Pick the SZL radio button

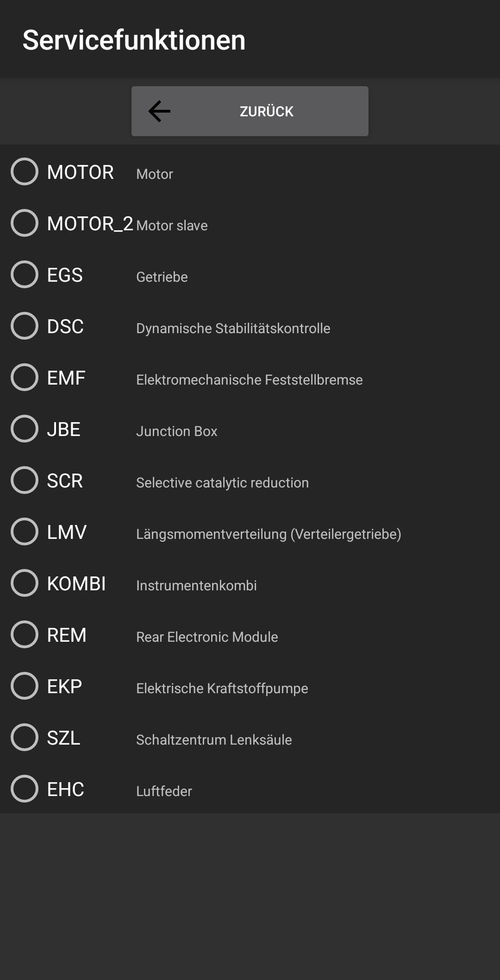25,737
